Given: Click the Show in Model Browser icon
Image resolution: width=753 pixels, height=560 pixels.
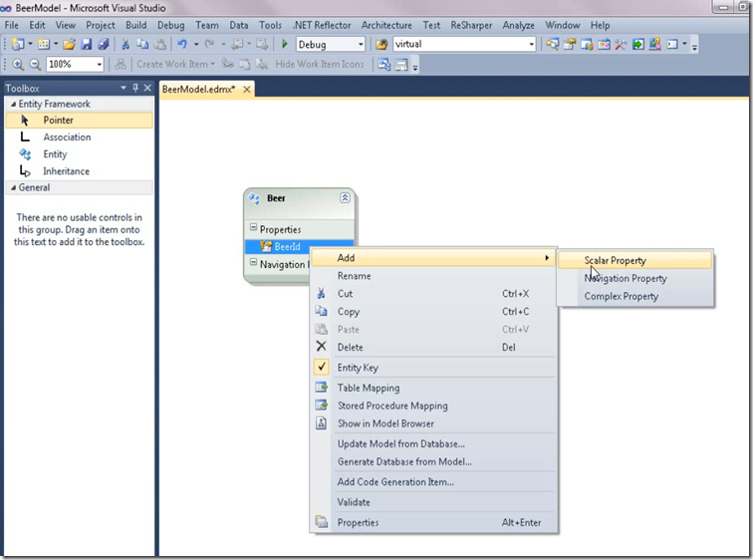Looking at the screenshot, I should pyautogui.click(x=322, y=423).
